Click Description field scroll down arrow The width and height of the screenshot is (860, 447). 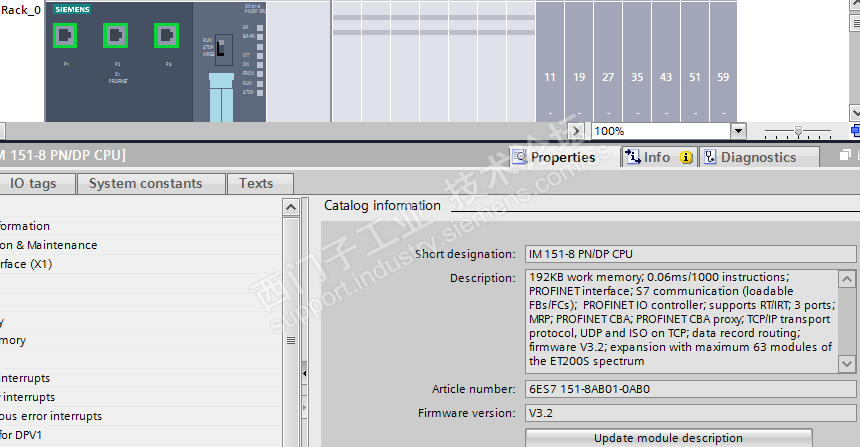click(x=847, y=363)
